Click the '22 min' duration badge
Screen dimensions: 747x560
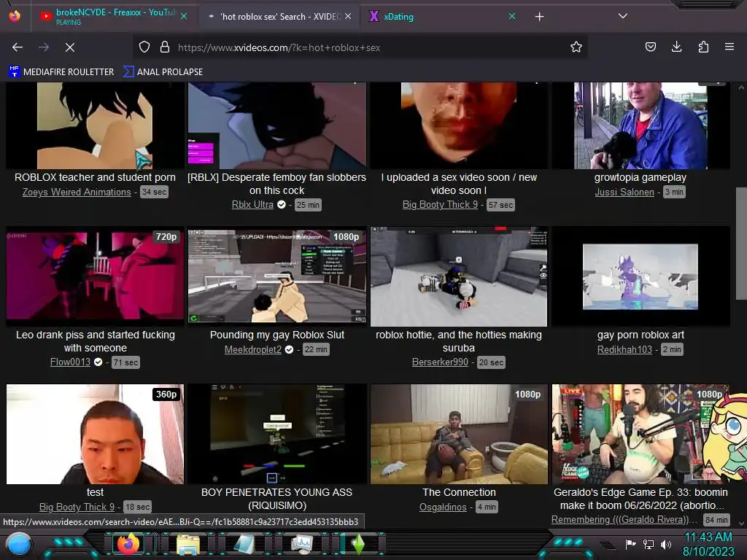tap(316, 349)
